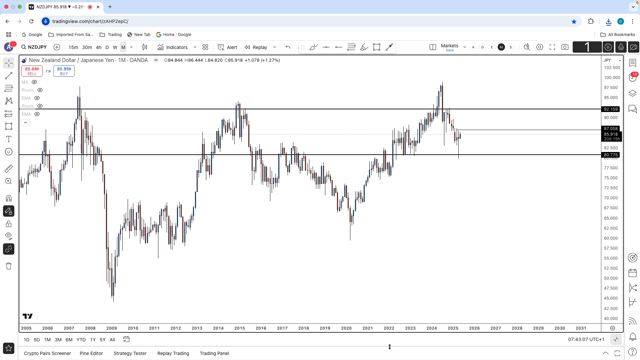This screenshot has height=360, width=640.
Task: Open the candlestick chart style selector
Action: click(x=144, y=47)
